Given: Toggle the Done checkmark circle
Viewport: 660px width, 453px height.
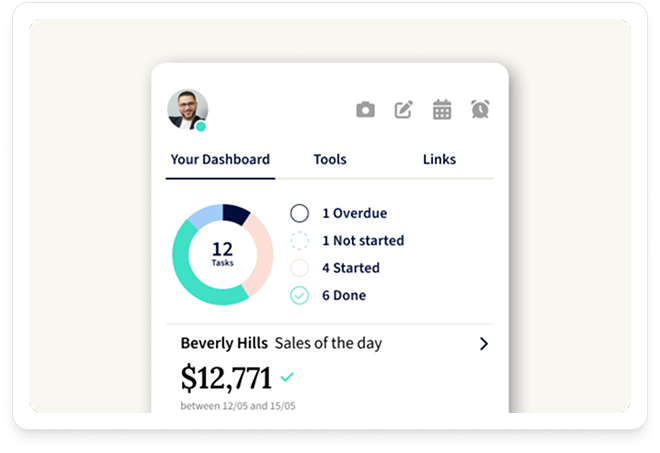Looking at the screenshot, I should point(299,295).
